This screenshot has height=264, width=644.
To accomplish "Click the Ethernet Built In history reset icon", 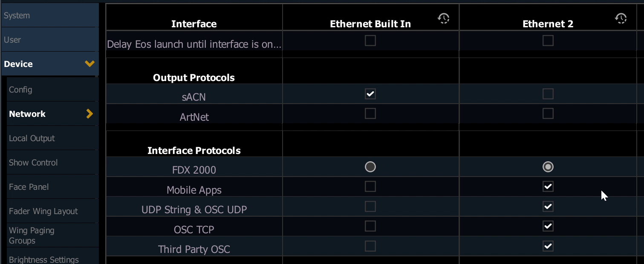I will (x=444, y=18).
